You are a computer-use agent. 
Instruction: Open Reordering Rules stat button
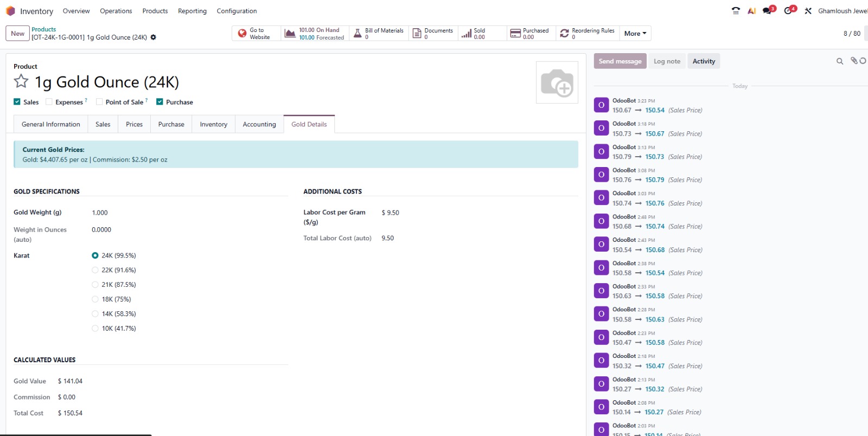(x=588, y=34)
